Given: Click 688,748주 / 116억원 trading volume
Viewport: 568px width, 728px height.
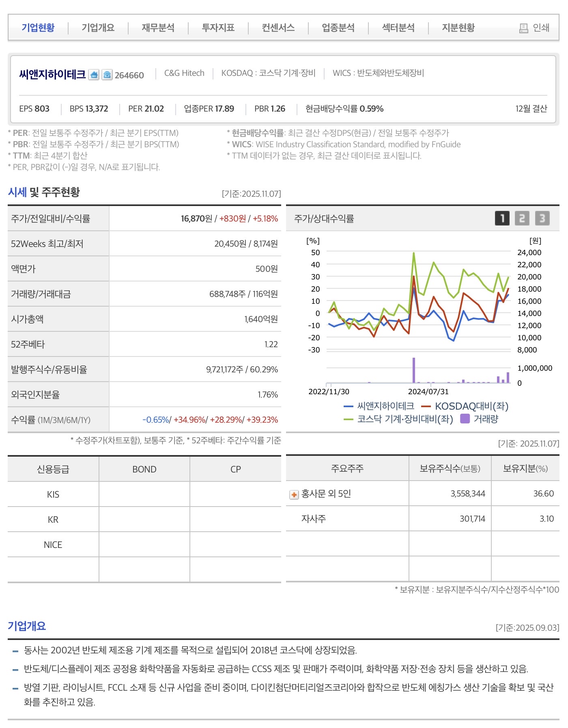Looking at the screenshot, I should pyautogui.click(x=243, y=294).
